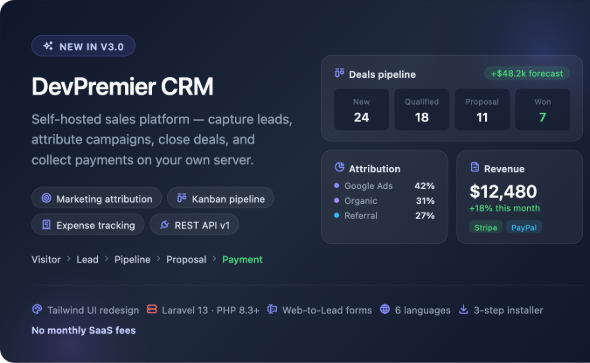590x363 pixels.
Task: Click the red Laravel database icon
Action: tap(152, 309)
